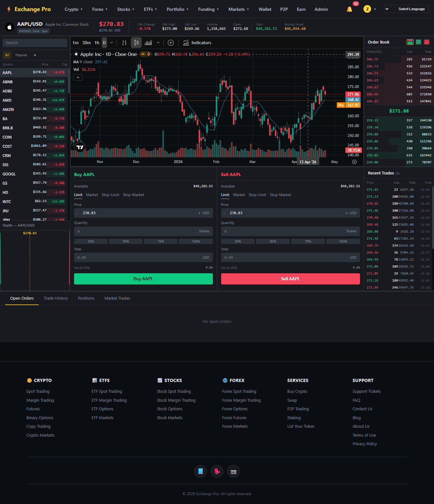Open the chart interval dropdown arrow
The height and width of the screenshot is (504, 434).
[x=112, y=43]
